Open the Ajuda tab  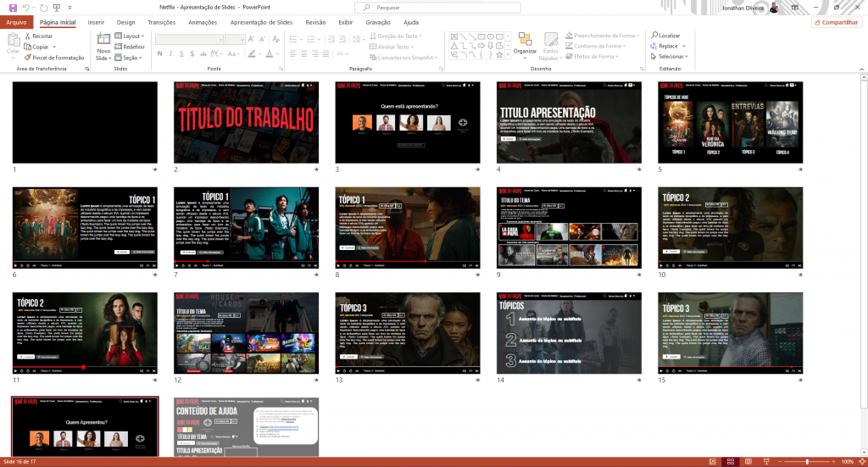coord(411,22)
